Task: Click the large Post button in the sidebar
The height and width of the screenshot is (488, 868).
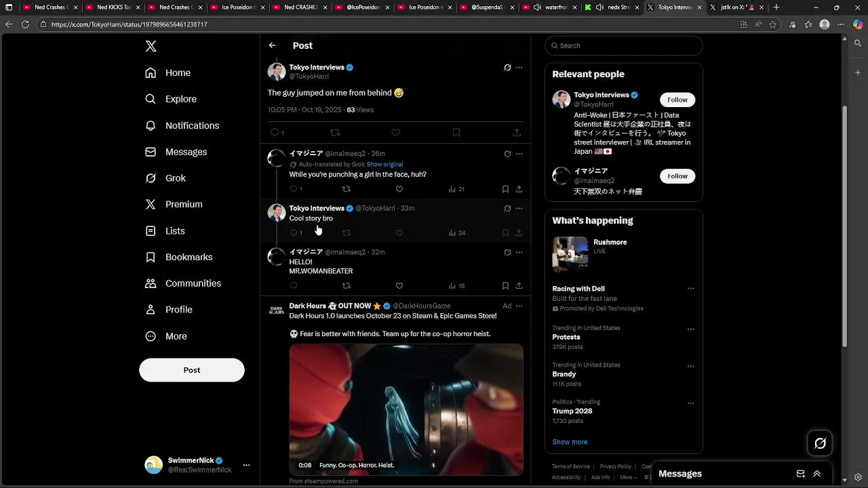Action: pyautogui.click(x=192, y=370)
